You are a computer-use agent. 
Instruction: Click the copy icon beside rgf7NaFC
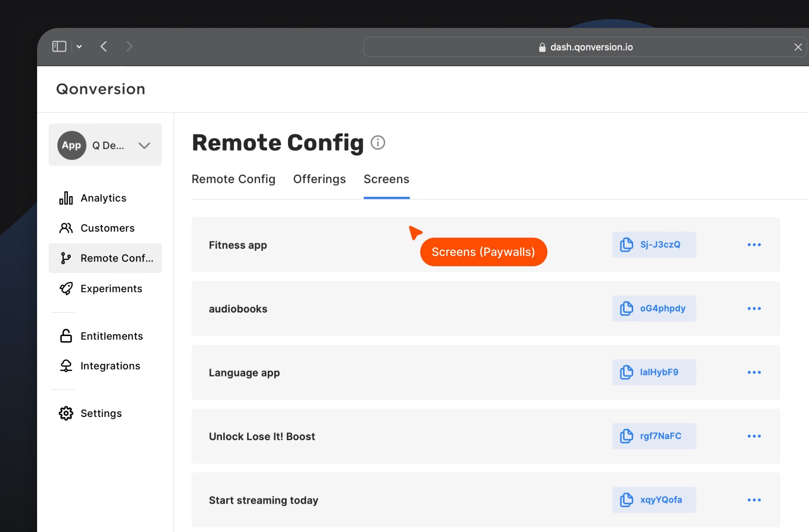(626, 436)
